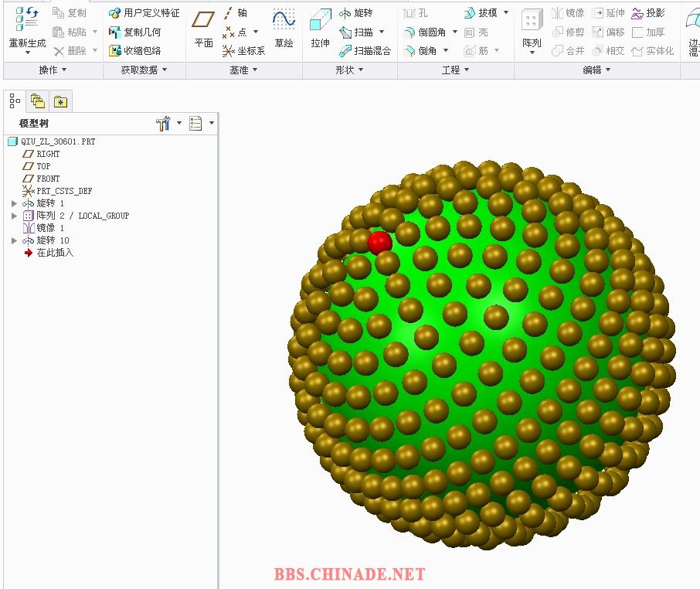Click the Regenerate (重新生成) icon
700x589 pixels.
pyautogui.click(x=27, y=20)
